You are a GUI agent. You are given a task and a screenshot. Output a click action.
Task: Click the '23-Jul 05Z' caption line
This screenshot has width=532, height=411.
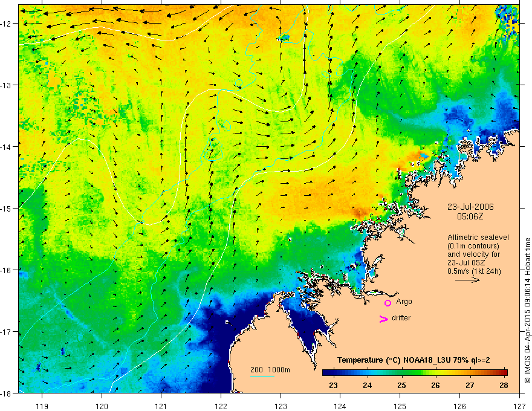point(466,263)
